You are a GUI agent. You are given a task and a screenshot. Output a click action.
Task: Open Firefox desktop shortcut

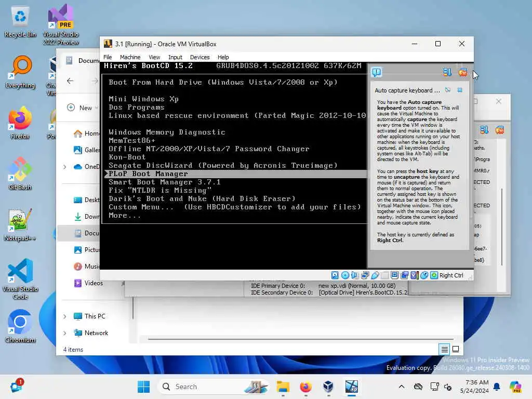pyautogui.click(x=20, y=123)
